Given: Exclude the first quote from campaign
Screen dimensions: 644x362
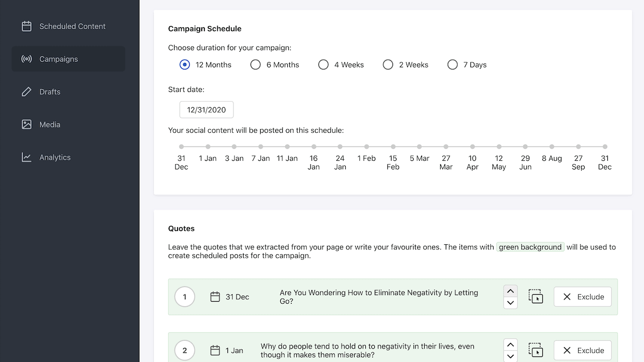Looking at the screenshot, I should (x=582, y=297).
